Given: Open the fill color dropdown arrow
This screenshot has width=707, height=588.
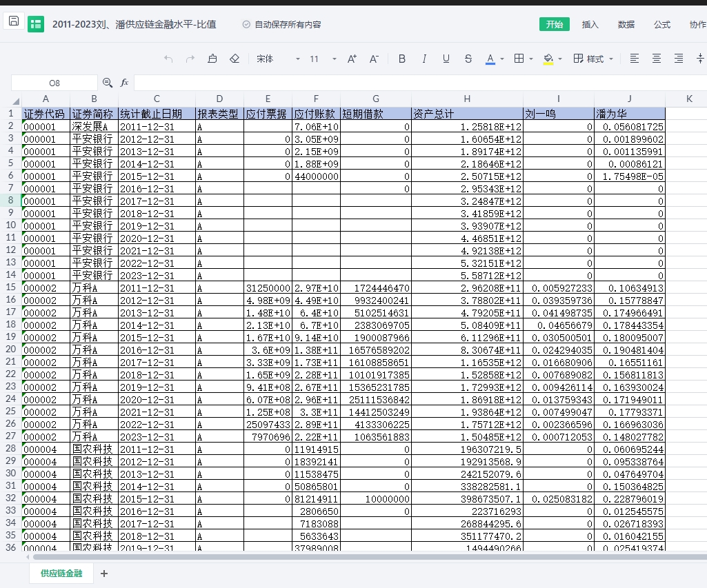Looking at the screenshot, I should pos(560,59).
